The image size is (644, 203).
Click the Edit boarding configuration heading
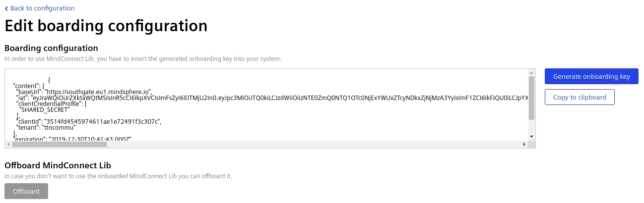point(106,26)
